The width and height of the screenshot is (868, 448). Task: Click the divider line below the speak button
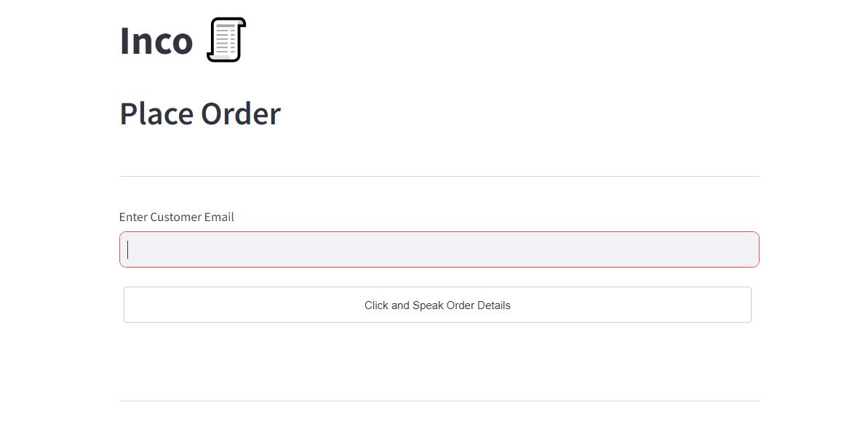pos(439,401)
